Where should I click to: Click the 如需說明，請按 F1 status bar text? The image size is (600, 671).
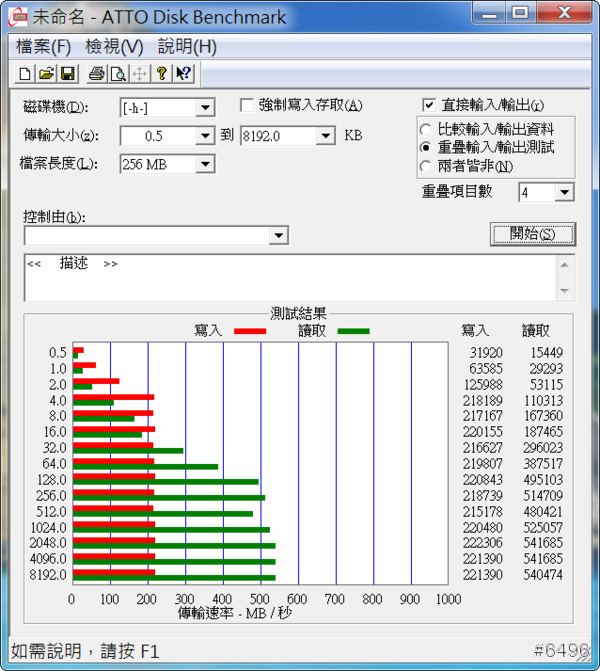point(85,651)
